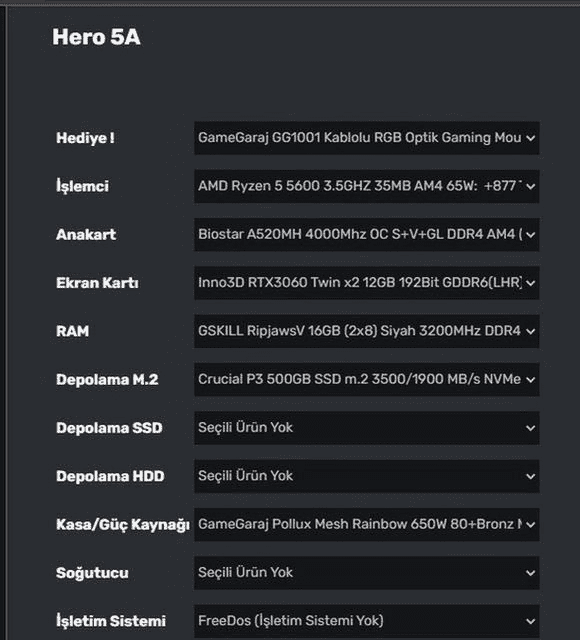Click the Ekran Kartı label

pos(97,283)
